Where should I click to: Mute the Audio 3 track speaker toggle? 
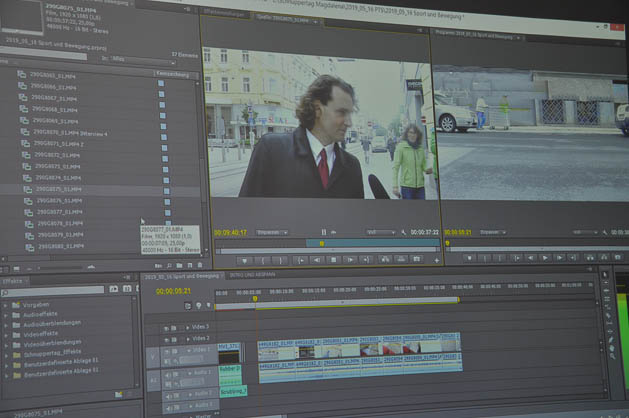click(x=168, y=407)
